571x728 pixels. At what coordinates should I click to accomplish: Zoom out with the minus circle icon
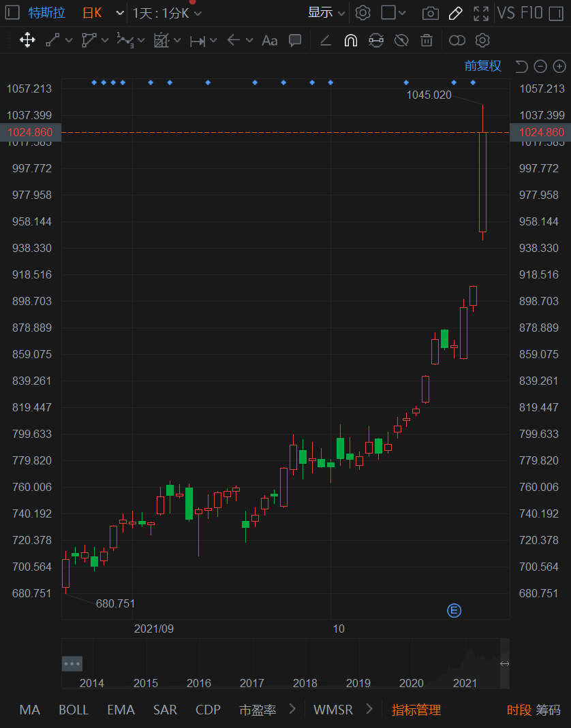coord(540,66)
